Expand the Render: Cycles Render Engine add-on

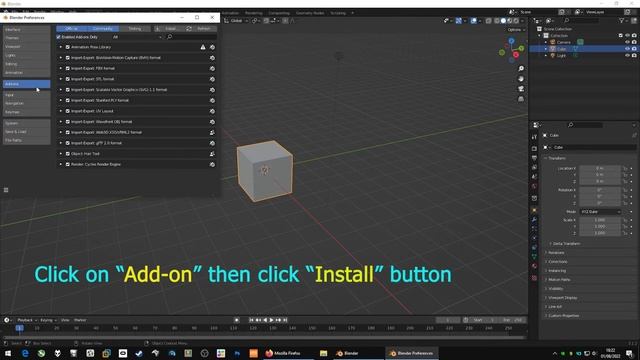tap(61, 164)
